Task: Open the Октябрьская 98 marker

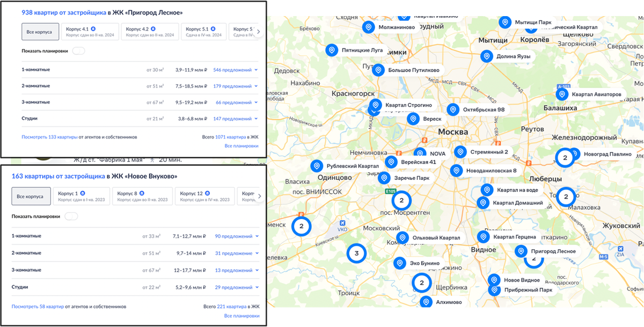Action: (x=453, y=110)
